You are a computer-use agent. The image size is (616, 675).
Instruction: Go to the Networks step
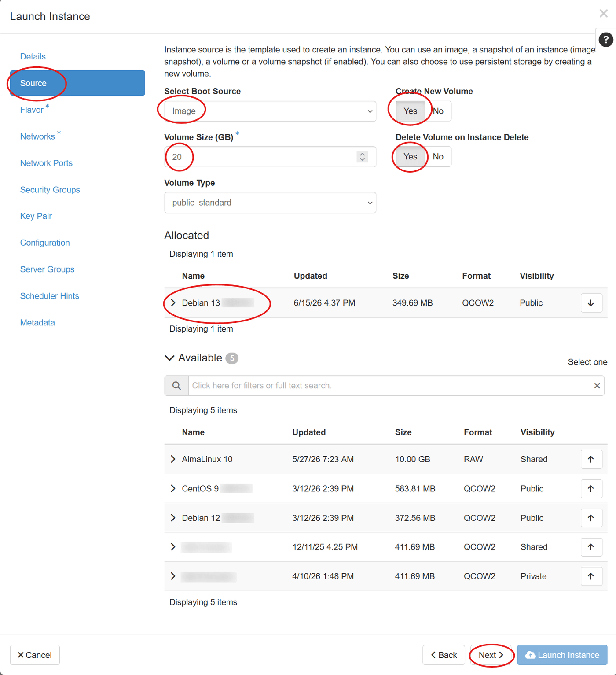click(x=37, y=136)
